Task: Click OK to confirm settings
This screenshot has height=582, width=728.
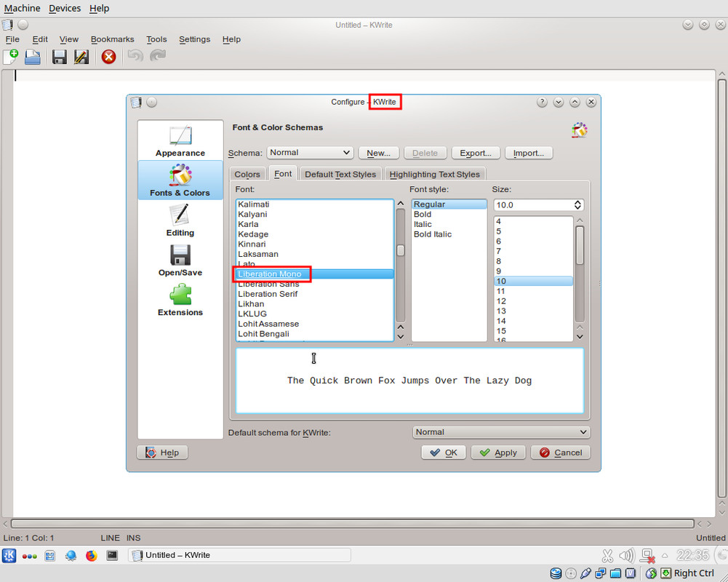Action: pos(444,453)
